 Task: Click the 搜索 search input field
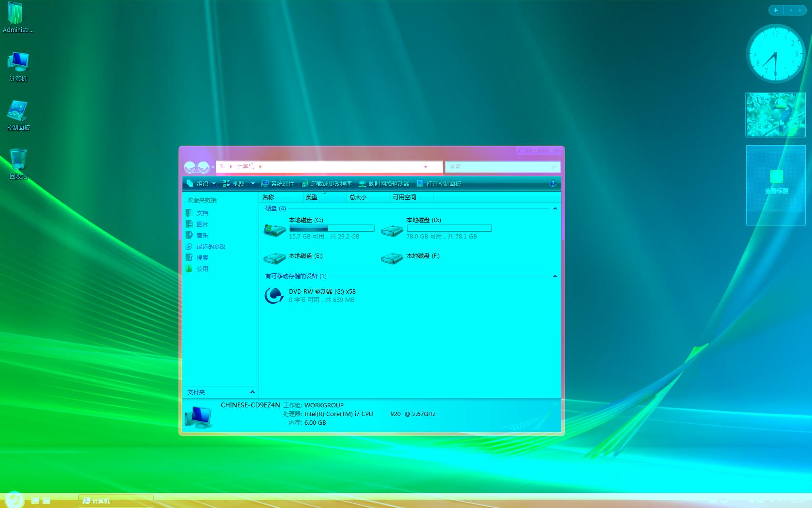[503, 166]
